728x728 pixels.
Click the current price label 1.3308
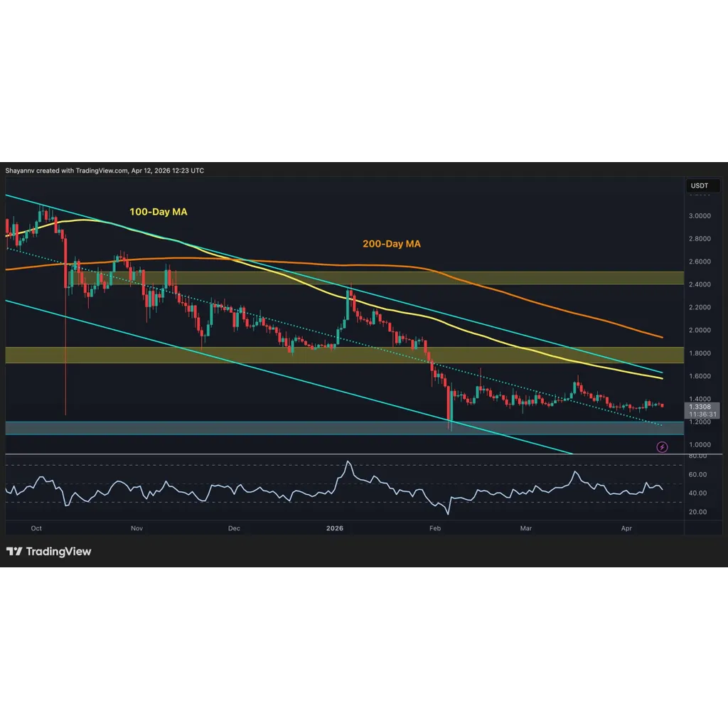coord(700,407)
